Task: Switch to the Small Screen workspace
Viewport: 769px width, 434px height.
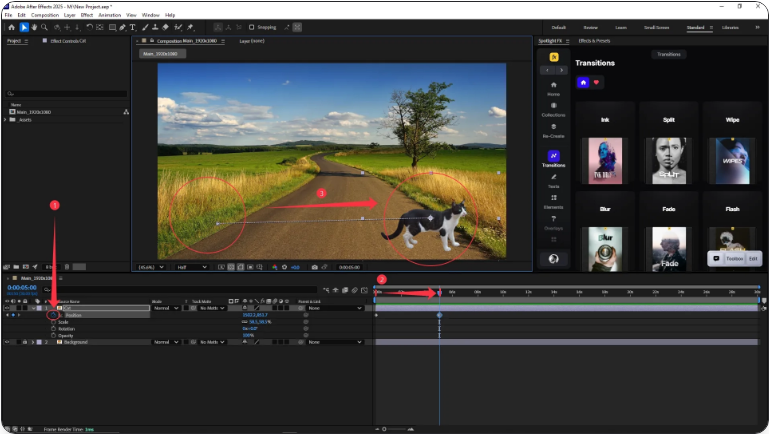Action: point(657,27)
